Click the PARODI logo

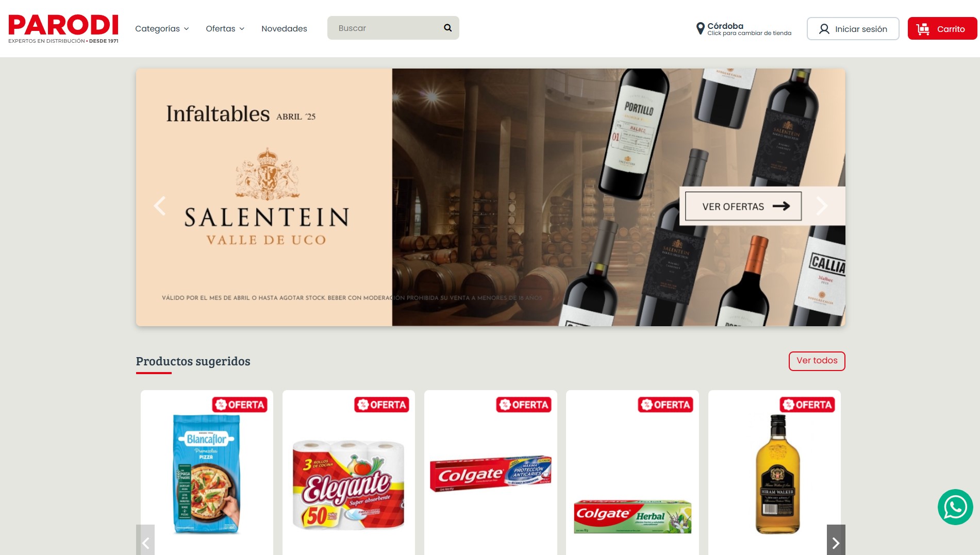tap(63, 29)
